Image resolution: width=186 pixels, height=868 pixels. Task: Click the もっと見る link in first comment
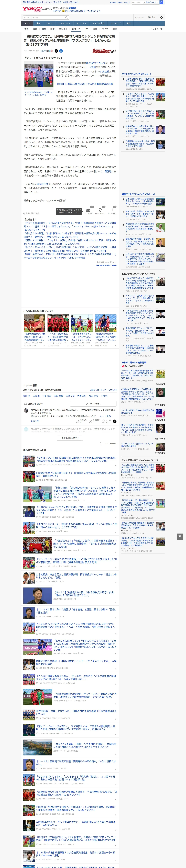click(105, 416)
